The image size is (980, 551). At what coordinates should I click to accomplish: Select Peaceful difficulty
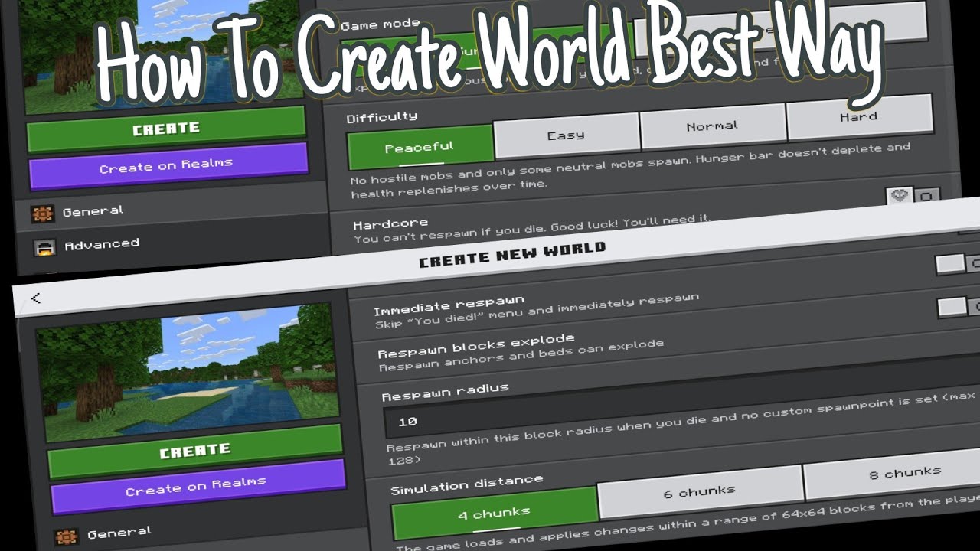(x=420, y=147)
